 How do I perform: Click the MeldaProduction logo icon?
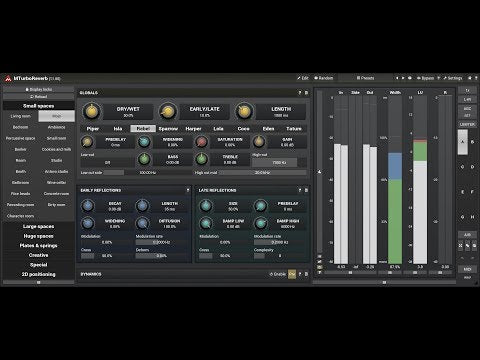click(x=8, y=79)
